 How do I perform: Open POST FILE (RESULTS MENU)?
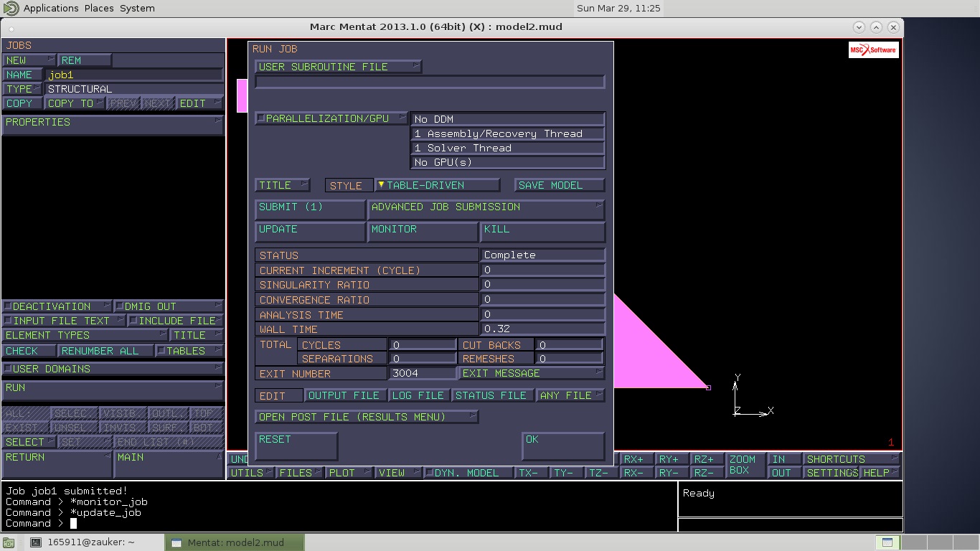click(x=367, y=417)
